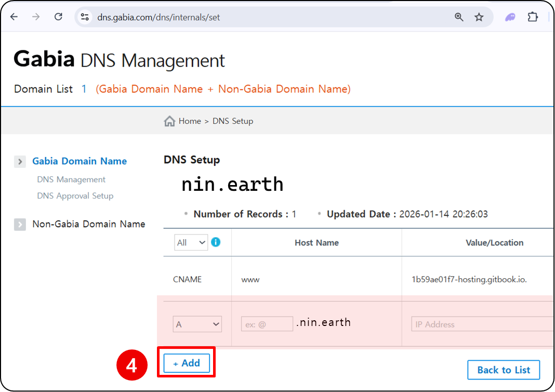
Task: Open the Extensions puzzle icon
Action: [x=533, y=17]
